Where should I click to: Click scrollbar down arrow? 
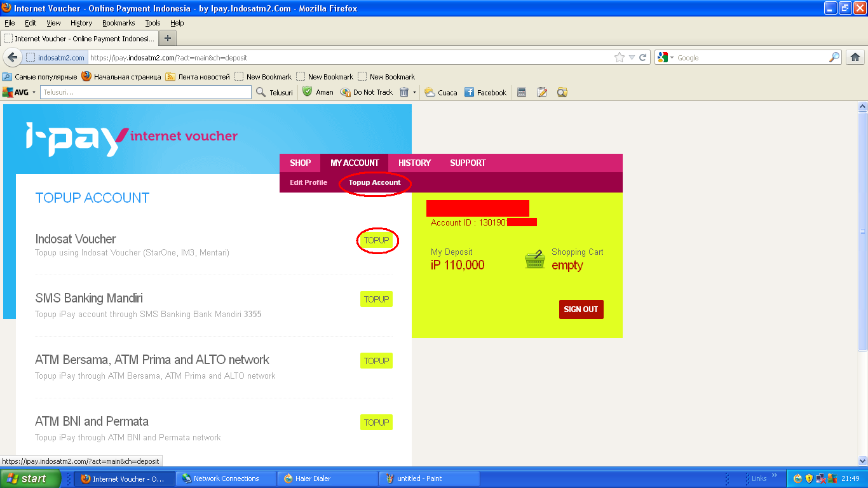862,461
